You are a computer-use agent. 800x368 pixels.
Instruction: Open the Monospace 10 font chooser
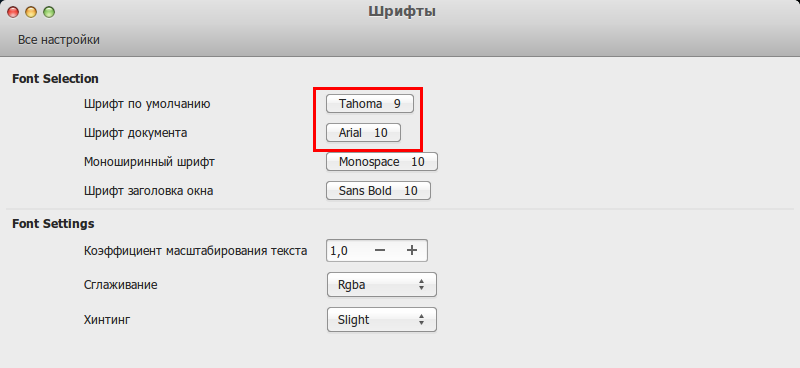click(x=382, y=162)
